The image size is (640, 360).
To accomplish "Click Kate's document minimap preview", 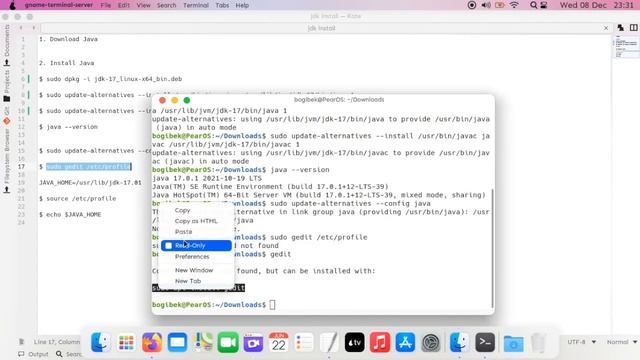I will [x=626, y=47].
